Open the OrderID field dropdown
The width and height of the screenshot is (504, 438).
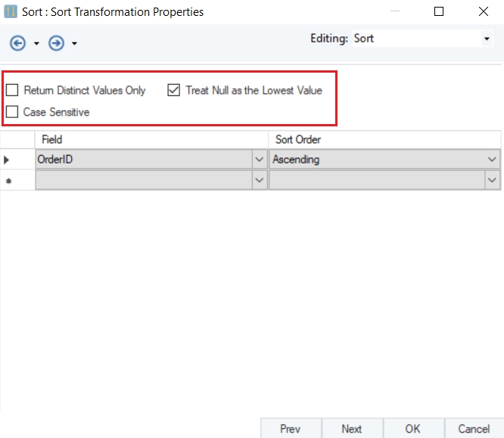[260, 160]
